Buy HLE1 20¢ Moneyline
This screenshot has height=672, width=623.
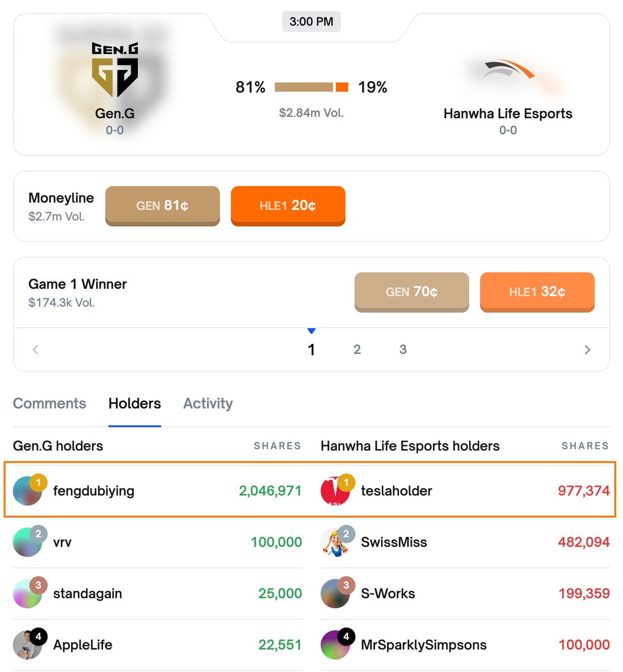click(x=288, y=206)
